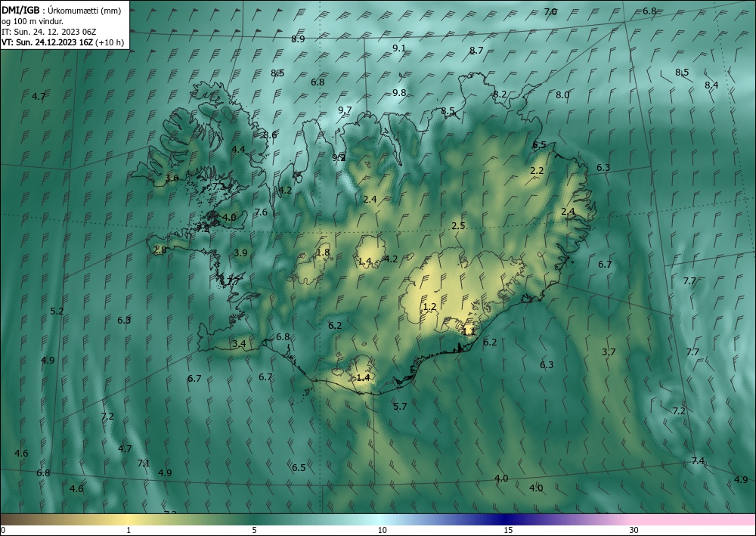Click the '0' label on the legend

point(3,531)
